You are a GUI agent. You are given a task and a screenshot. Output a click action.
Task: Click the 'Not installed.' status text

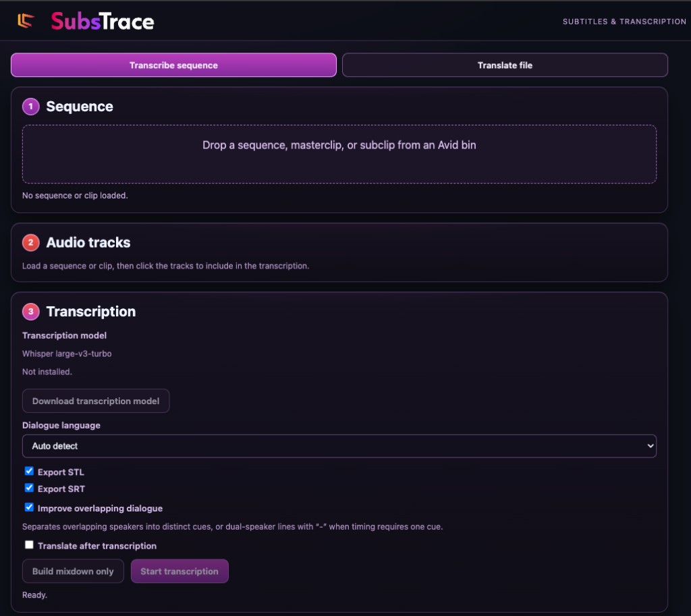[x=47, y=372]
